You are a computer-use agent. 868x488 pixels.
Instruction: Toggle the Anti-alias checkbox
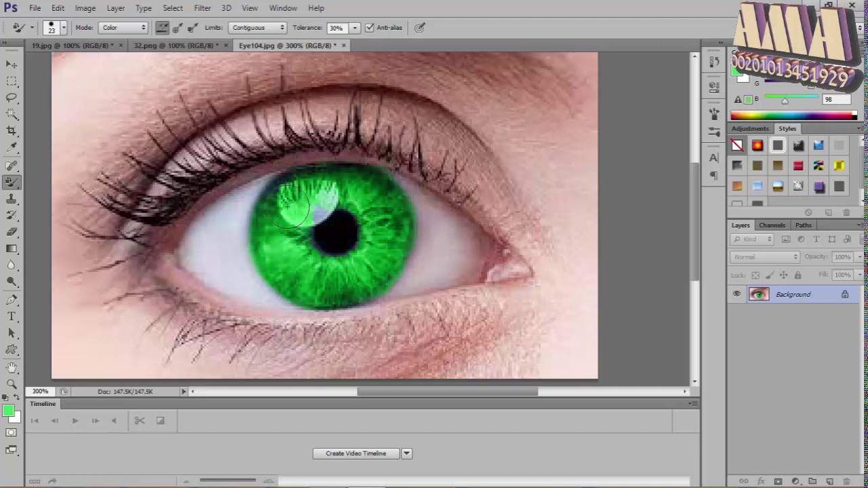pos(370,28)
